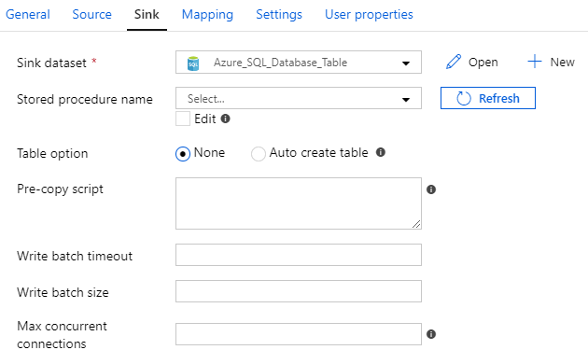Switch to User properties tab
The image size is (588, 364).
point(369,14)
